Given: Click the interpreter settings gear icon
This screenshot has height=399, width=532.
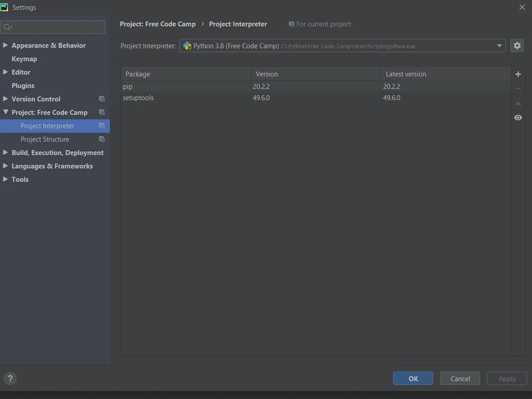Looking at the screenshot, I should [517, 46].
